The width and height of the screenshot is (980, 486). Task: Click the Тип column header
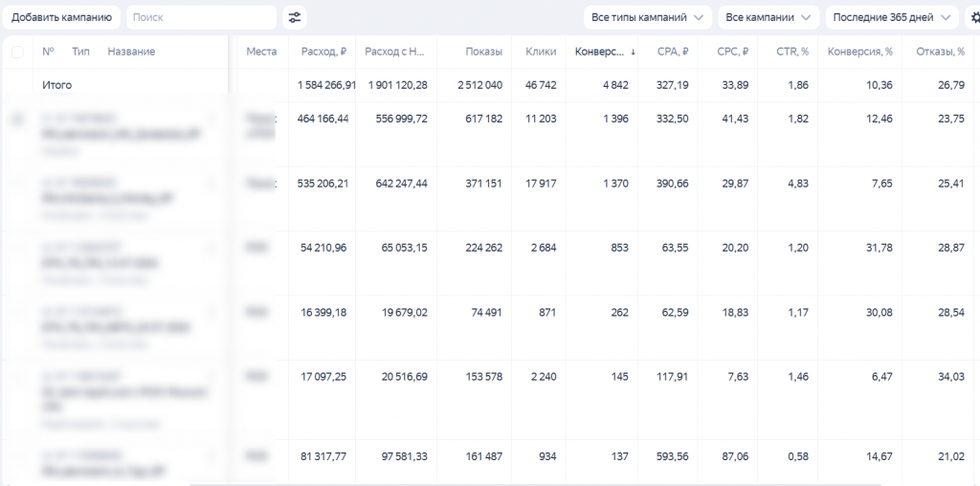(80, 52)
